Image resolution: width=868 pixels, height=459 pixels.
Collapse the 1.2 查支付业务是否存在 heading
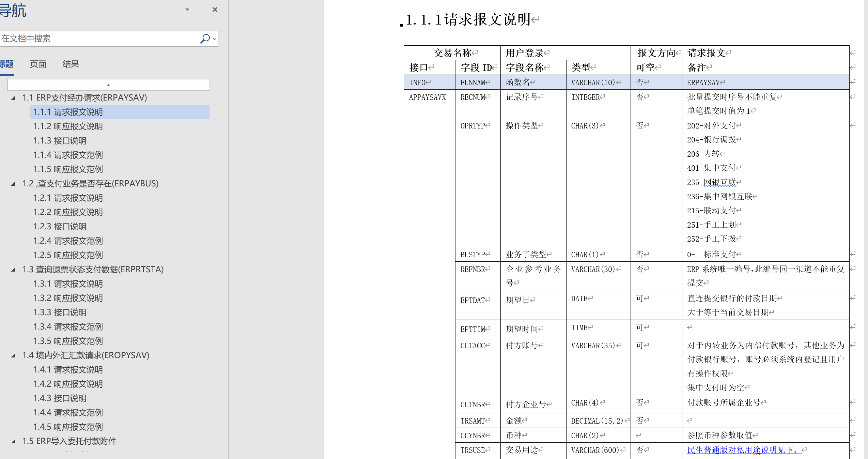[14, 184]
